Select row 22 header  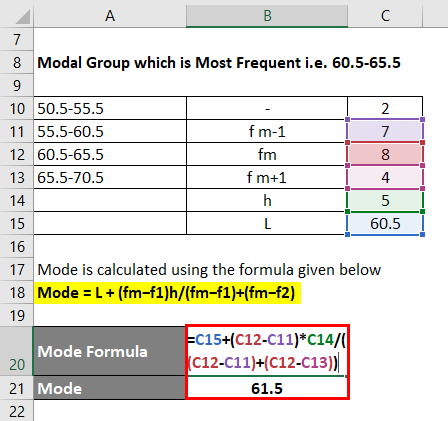(x=17, y=411)
